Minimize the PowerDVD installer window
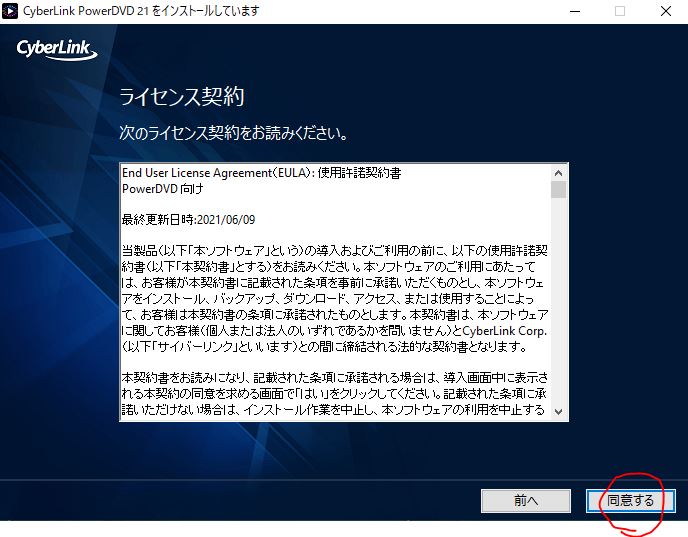This screenshot has height=537, width=688. tap(575, 11)
